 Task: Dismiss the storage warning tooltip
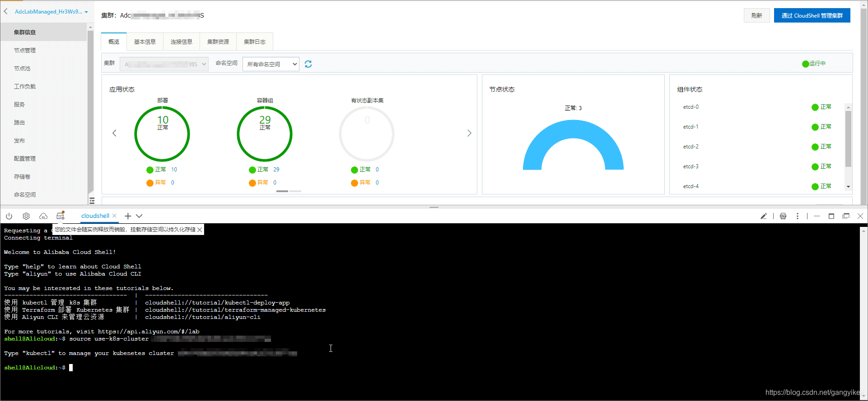[200, 230]
